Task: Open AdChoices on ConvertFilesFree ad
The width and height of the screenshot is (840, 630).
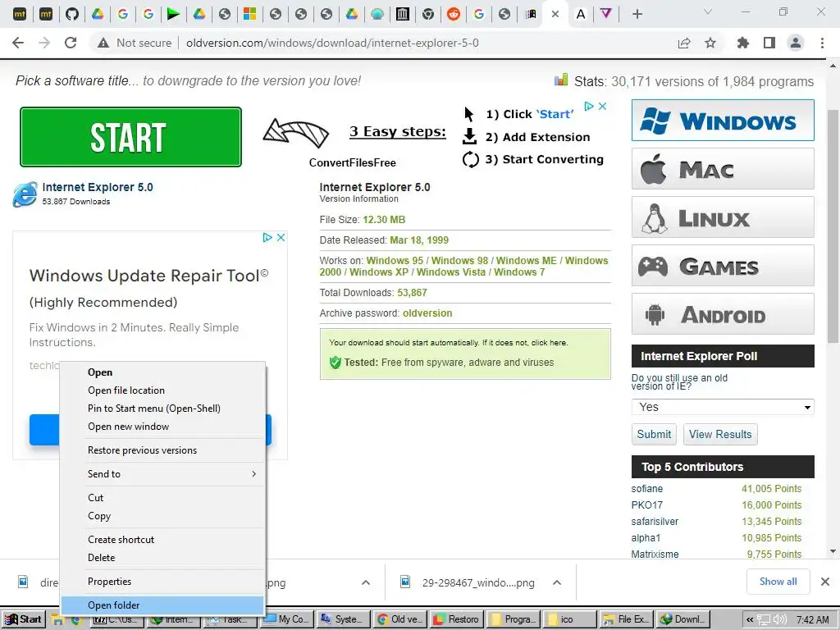Action: tap(589, 106)
